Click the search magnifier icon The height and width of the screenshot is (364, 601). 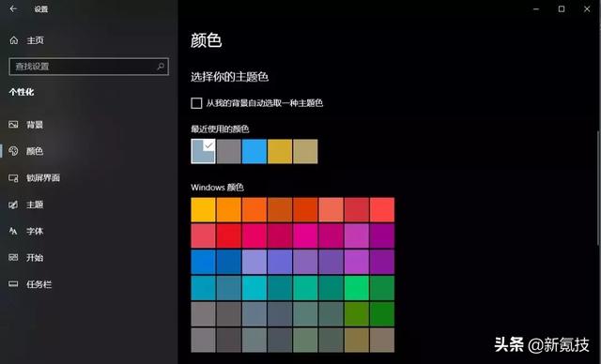[161, 67]
